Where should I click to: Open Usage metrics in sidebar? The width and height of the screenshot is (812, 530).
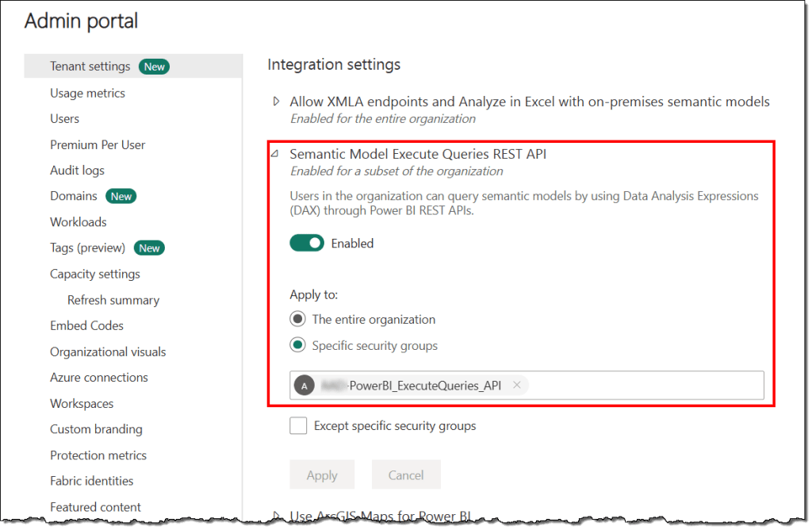pyautogui.click(x=87, y=93)
